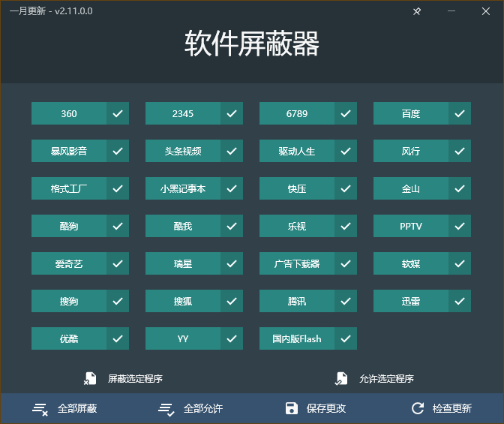504x424 pixels.
Task: Select the 迅雷 software label
Action: [411, 301]
